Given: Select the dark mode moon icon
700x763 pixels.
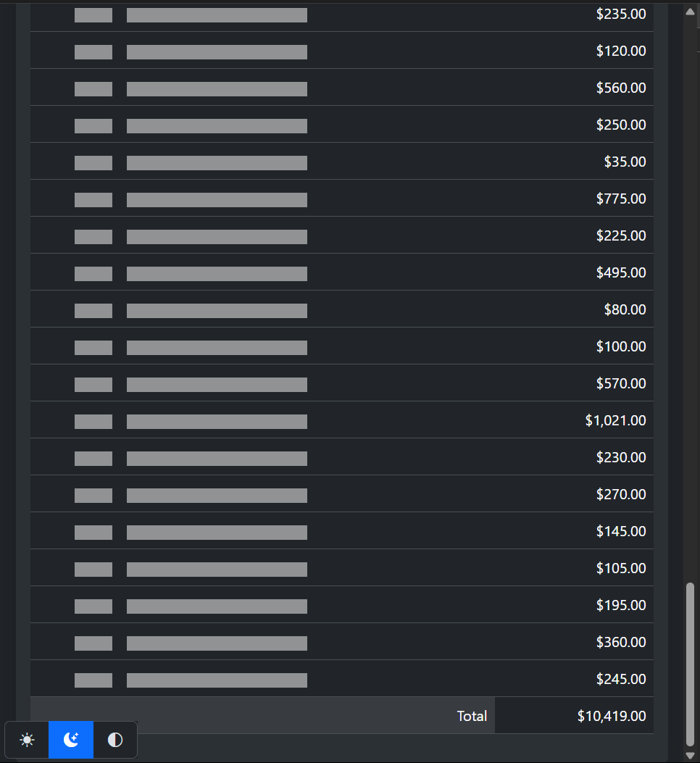Looking at the screenshot, I should (71, 740).
